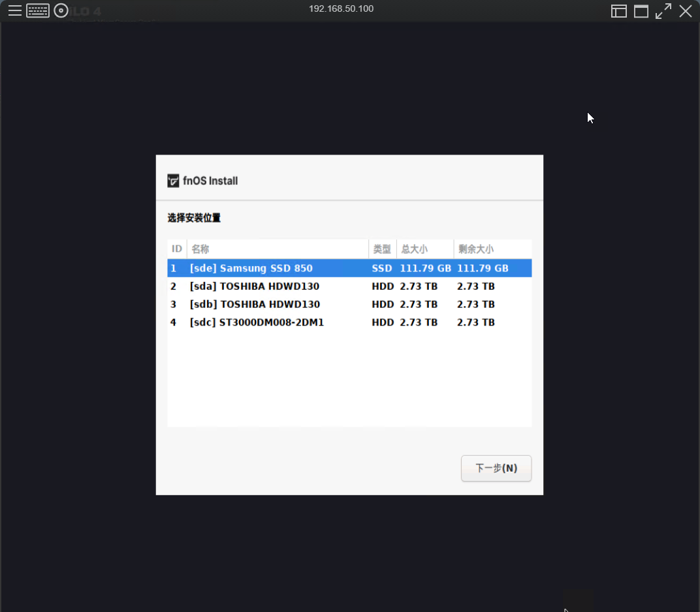
Task: Click the ID column header
Action: (177, 249)
